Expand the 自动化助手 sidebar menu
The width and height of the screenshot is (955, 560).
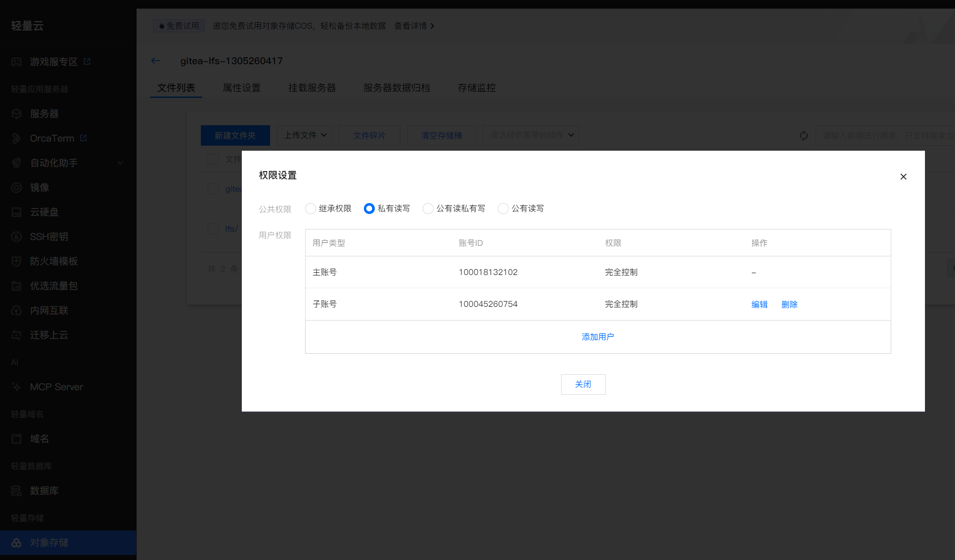pos(120,163)
